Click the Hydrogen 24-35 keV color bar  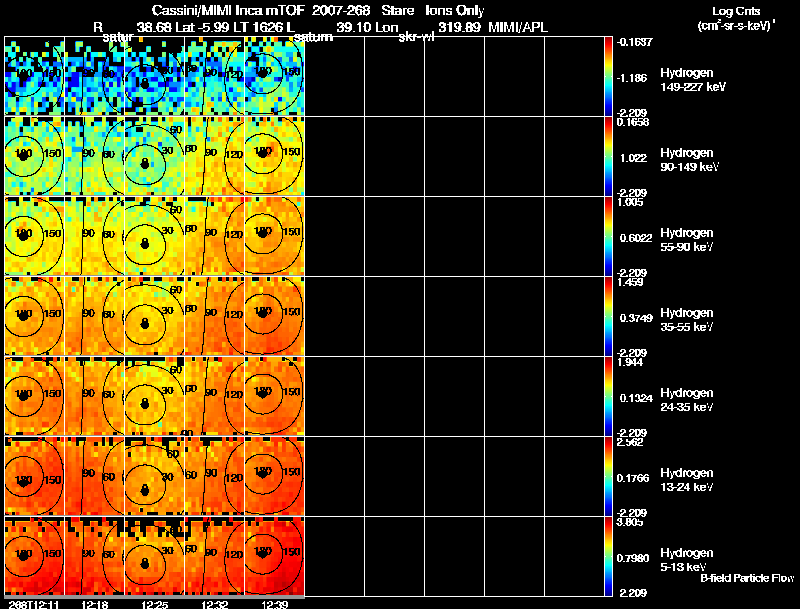pos(611,396)
